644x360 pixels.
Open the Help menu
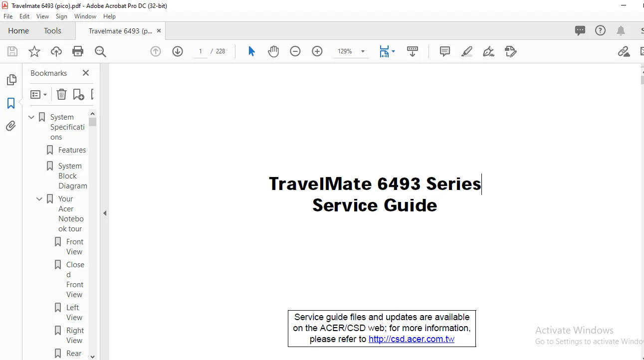point(109,16)
